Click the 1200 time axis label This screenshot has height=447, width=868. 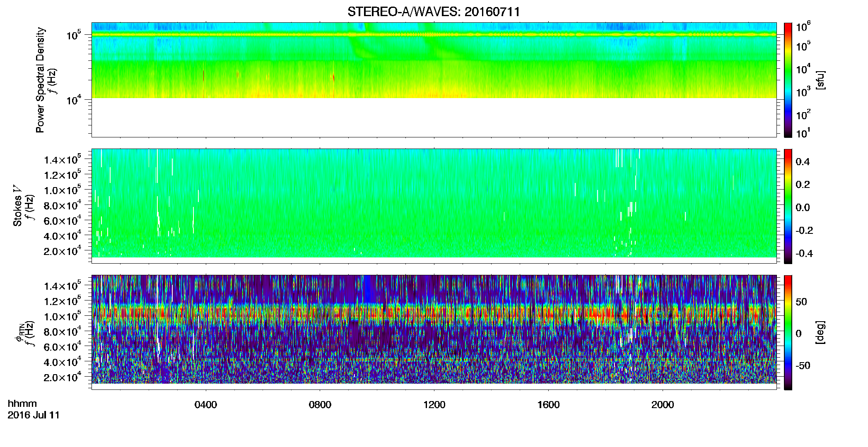(x=434, y=405)
